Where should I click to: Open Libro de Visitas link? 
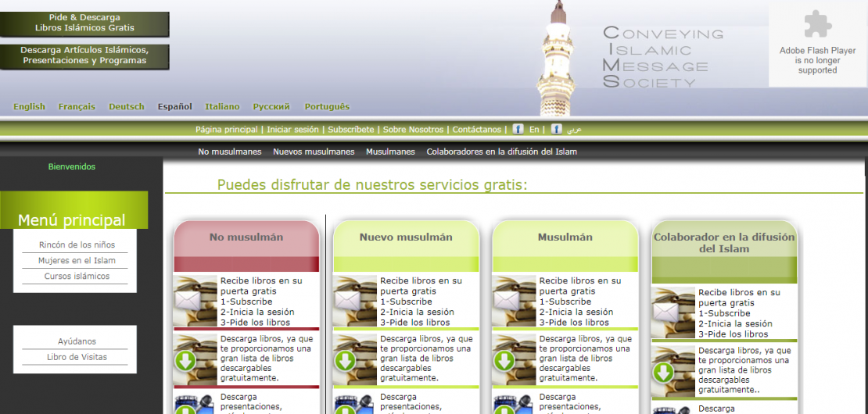[x=77, y=357]
